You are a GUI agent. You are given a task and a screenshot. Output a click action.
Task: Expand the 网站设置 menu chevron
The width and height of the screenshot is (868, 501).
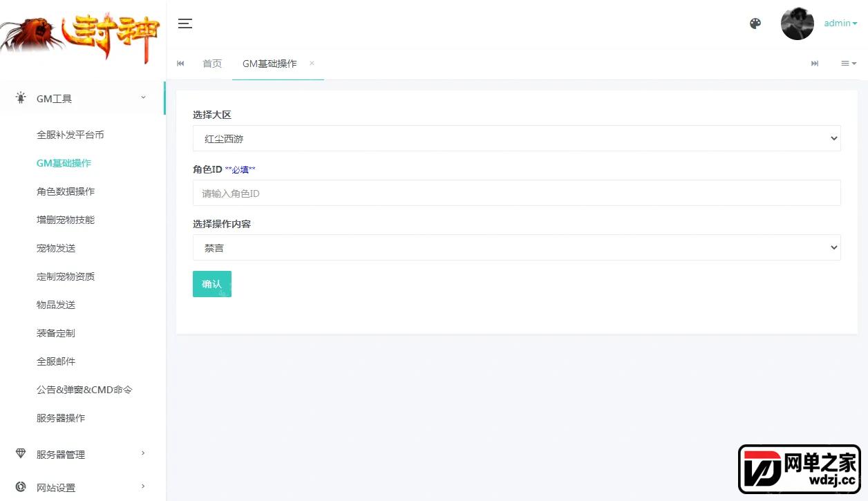coord(143,486)
